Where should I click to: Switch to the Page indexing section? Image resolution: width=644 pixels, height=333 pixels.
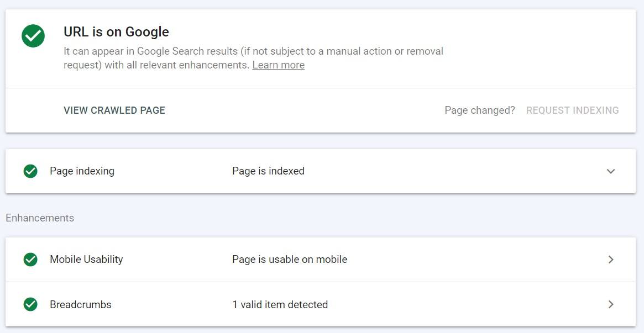pos(82,171)
